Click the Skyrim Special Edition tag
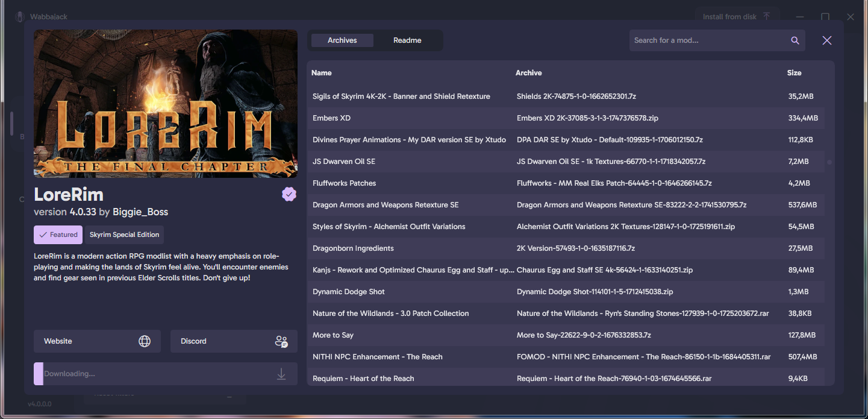Screen dimensions: 868x419 click(x=125, y=235)
